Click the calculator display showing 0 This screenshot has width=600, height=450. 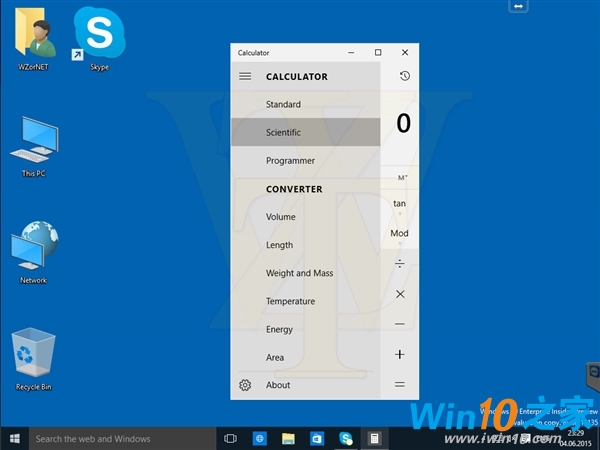[x=403, y=123]
